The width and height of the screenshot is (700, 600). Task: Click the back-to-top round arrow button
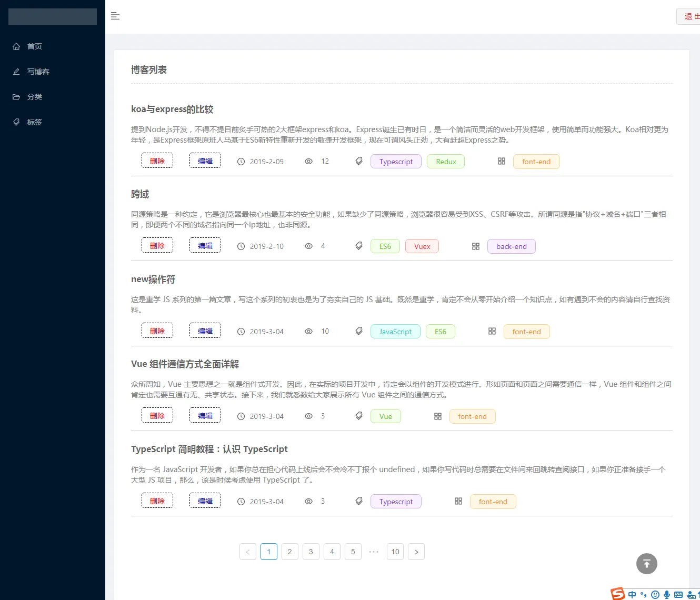point(647,564)
